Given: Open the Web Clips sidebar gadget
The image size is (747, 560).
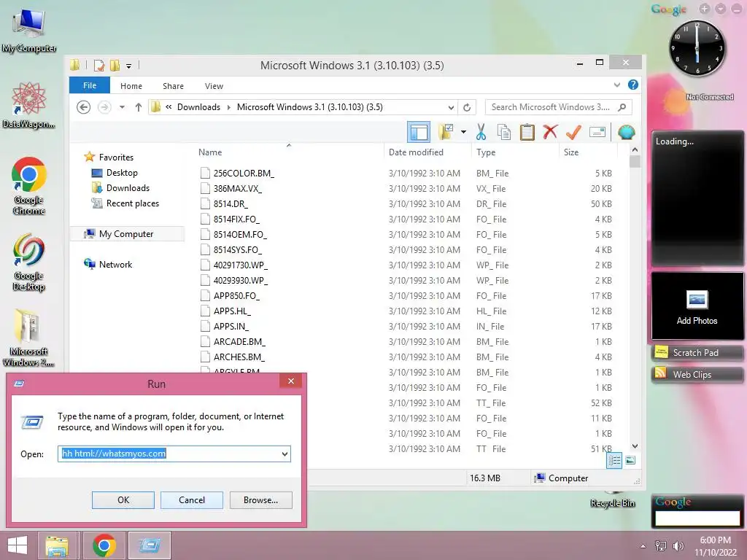Looking at the screenshot, I should [x=697, y=374].
